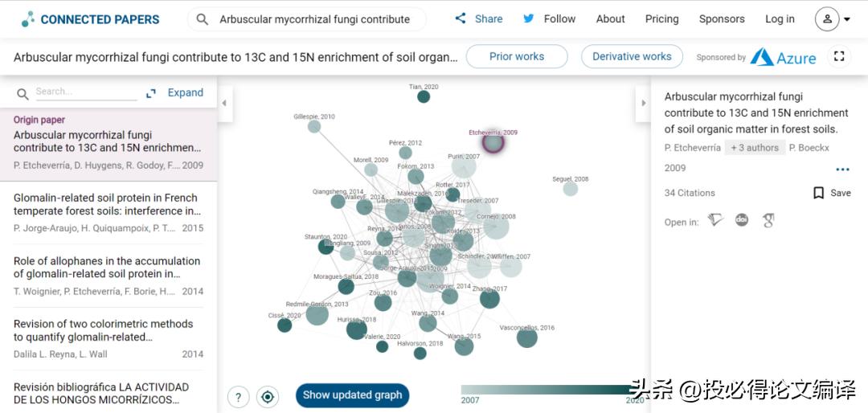Screen dimensions: 868x413
Task: Open paper in Google Scholar icon
Action: point(768,220)
